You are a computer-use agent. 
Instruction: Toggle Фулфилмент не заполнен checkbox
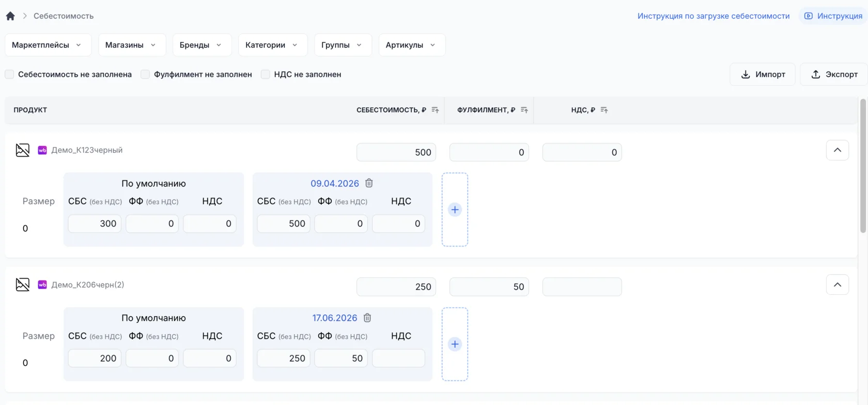click(x=145, y=74)
